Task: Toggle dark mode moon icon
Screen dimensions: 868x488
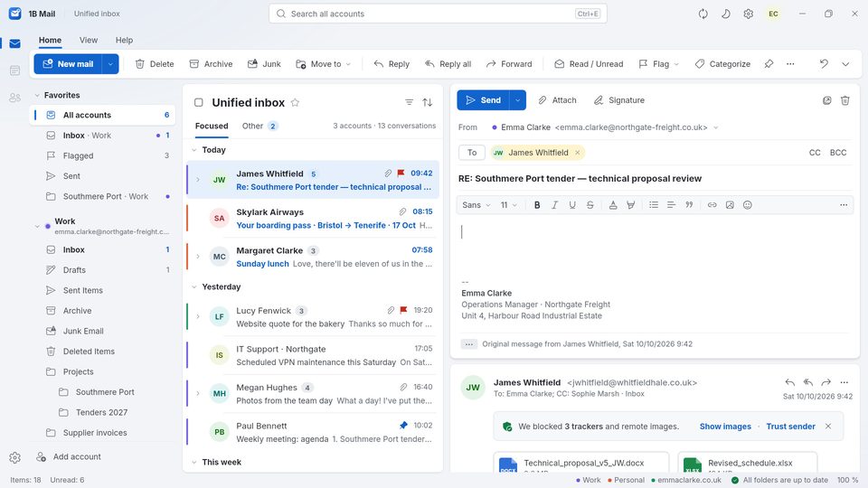Action: coord(726,14)
